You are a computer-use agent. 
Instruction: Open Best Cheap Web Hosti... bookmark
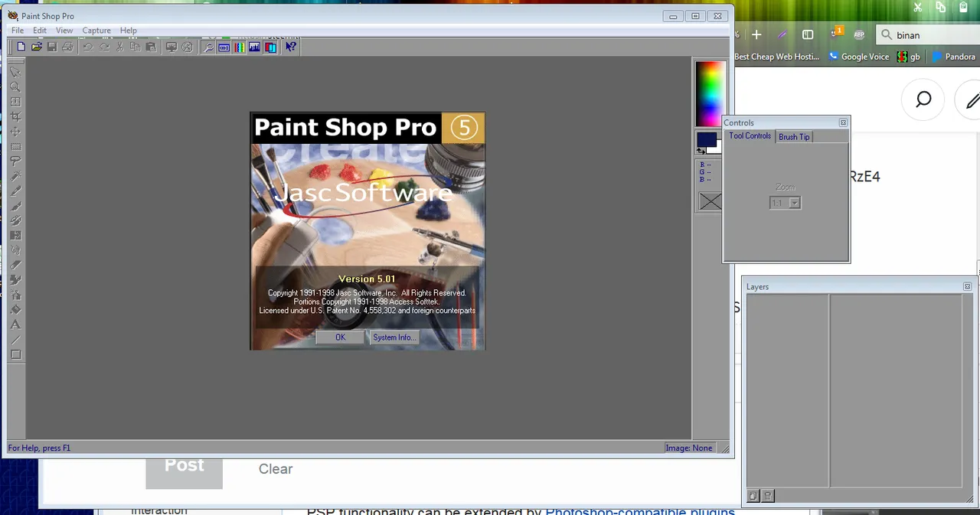tap(776, 57)
